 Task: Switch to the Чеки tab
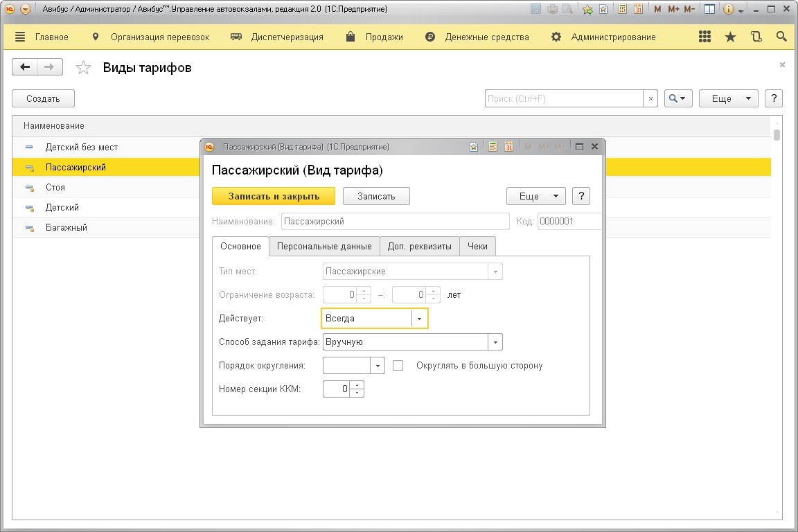(477, 246)
